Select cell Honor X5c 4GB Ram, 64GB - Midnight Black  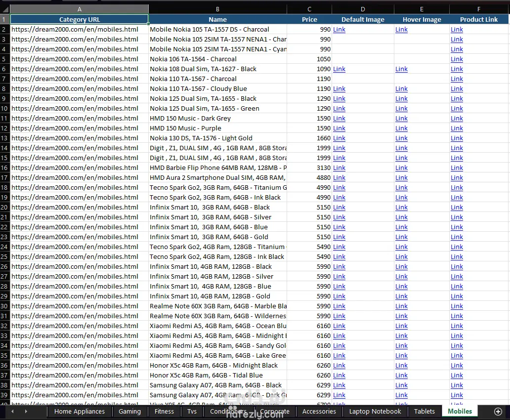(x=217, y=365)
